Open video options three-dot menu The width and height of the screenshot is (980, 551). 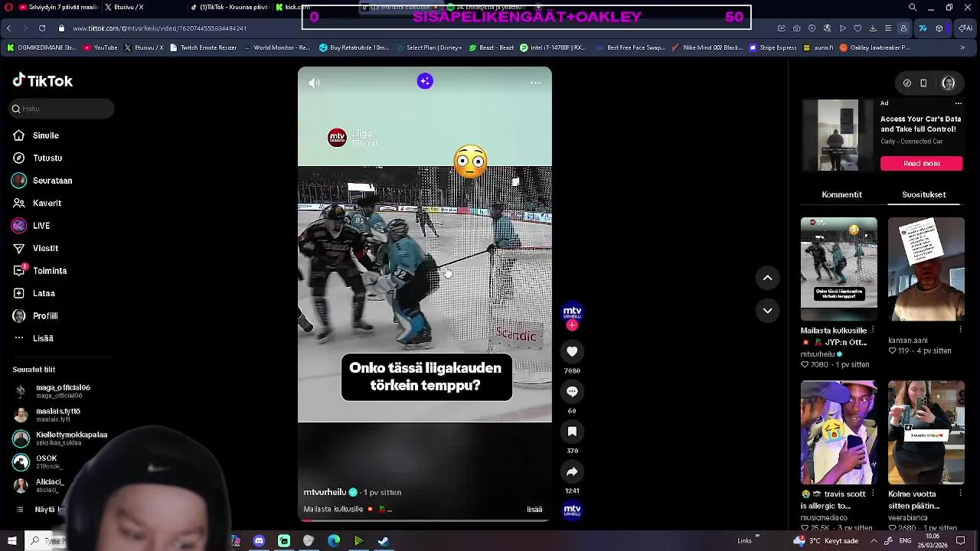click(535, 83)
